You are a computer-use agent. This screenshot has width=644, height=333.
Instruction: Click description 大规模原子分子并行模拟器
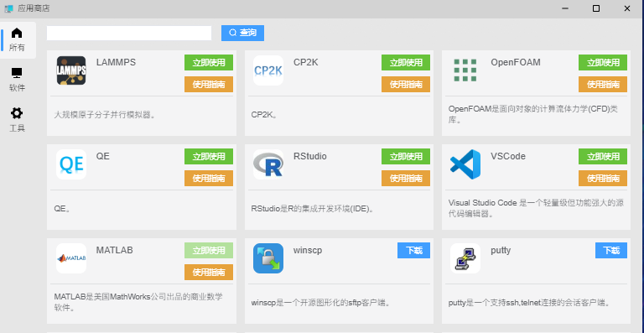(x=106, y=115)
